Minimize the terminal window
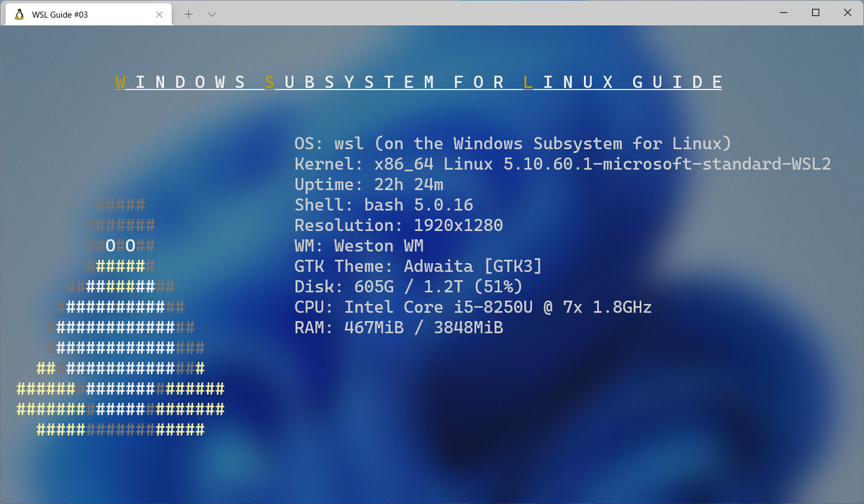The image size is (864, 504). 783,12
